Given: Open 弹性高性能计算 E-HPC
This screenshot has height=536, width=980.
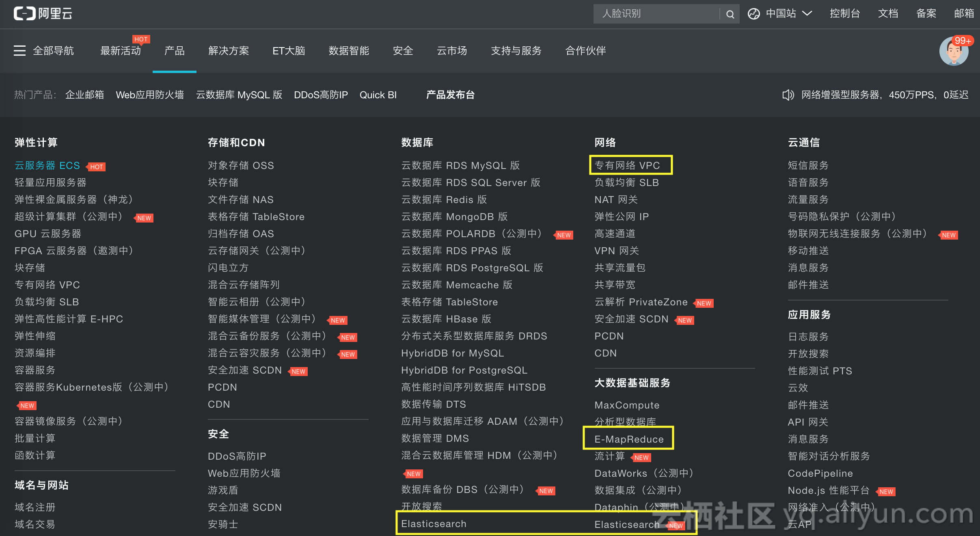Looking at the screenshot, I should 69,319.
